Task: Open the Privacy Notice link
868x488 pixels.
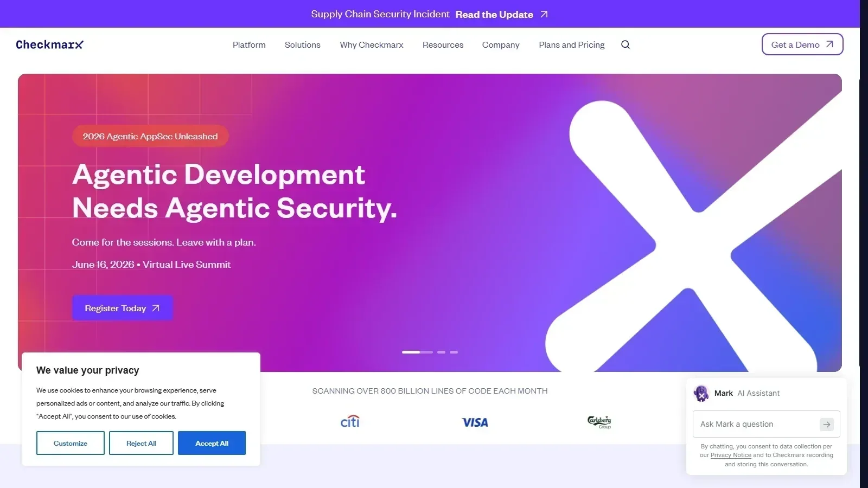Action: pyautogui.click(x=731, y=455)
